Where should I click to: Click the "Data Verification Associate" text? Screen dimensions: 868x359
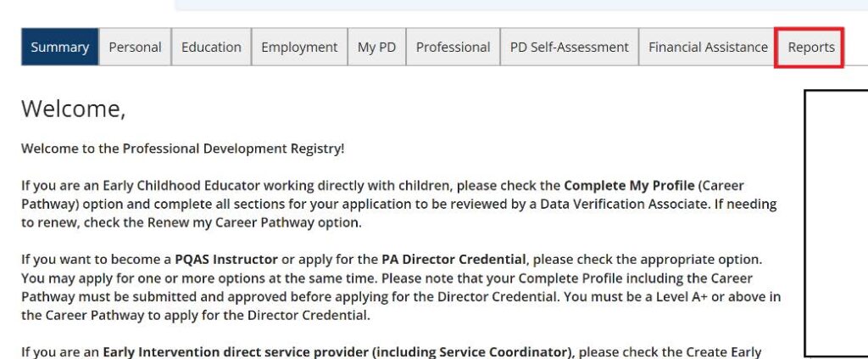tap(623, 204)
